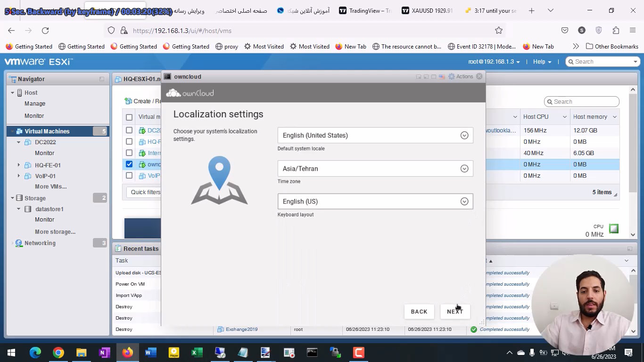The height and width of the screenshot is (362, 644).
Task: Open Excel from the taskbar
Action: (197, 353)
